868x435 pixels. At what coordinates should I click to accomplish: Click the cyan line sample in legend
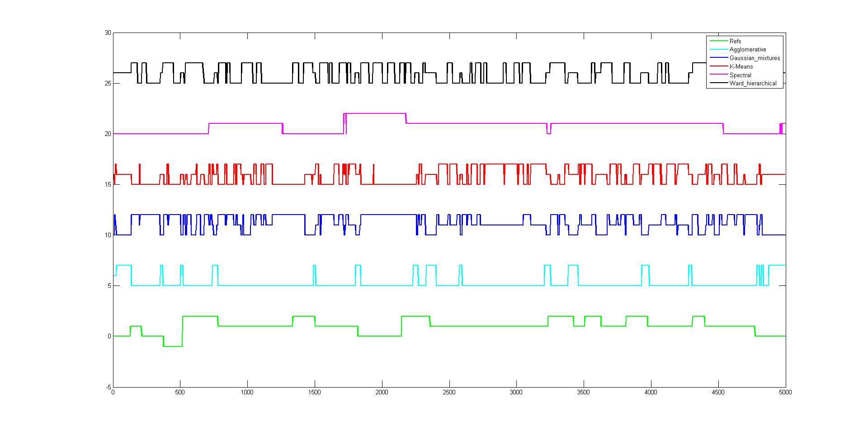718,50
